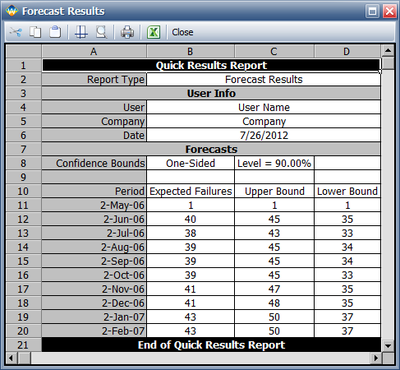Open print preview with magnifier icon
Viewport: 400px width, 370px height.
coord(101,32)
